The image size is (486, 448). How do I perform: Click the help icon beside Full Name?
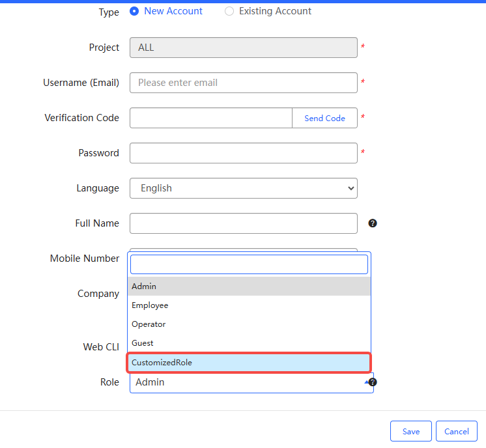click(373, 223)
